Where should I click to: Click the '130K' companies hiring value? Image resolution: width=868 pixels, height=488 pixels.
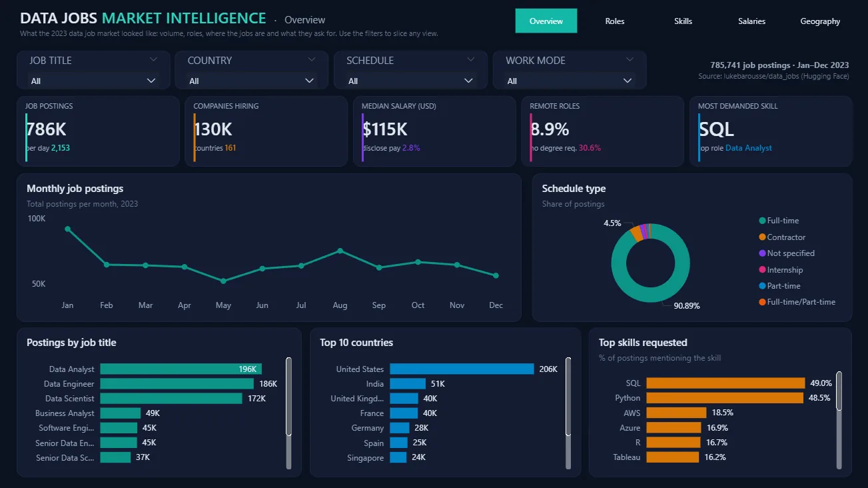[213, 129]
